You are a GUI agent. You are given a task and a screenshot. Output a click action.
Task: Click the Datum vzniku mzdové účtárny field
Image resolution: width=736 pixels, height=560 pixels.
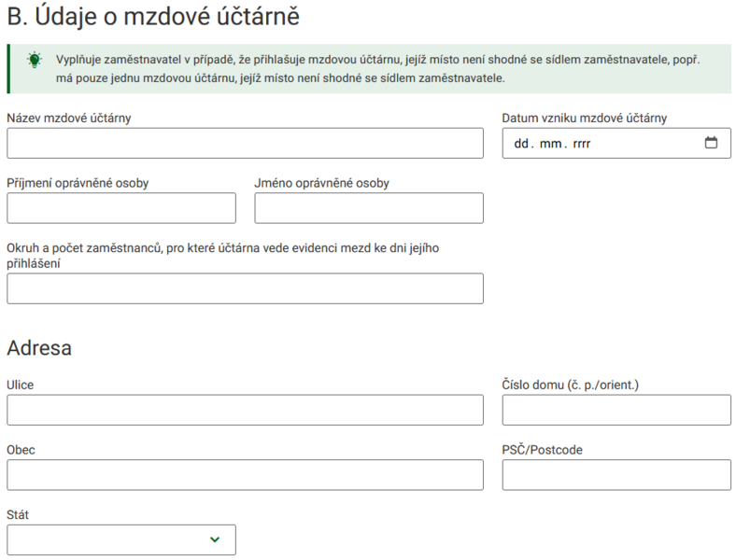click(616, 143)
